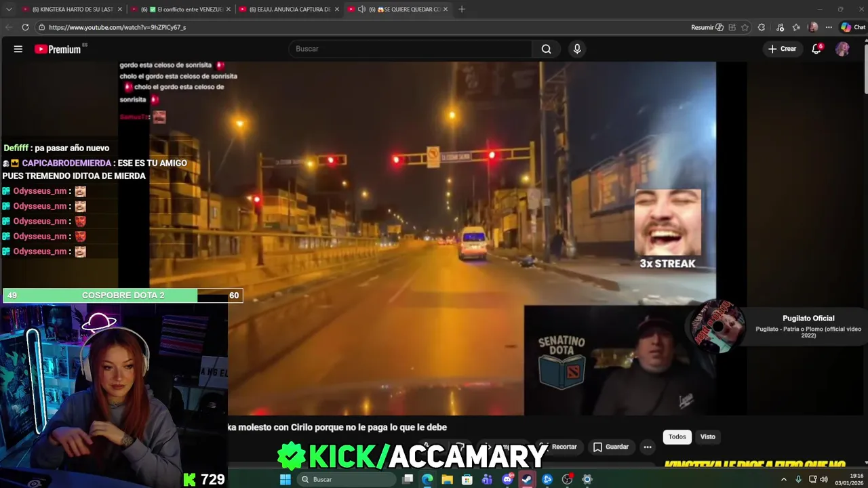Click the Resumir summarize button
The width and height of the screenshot is (868, 488).
click(x=707, y=27)
